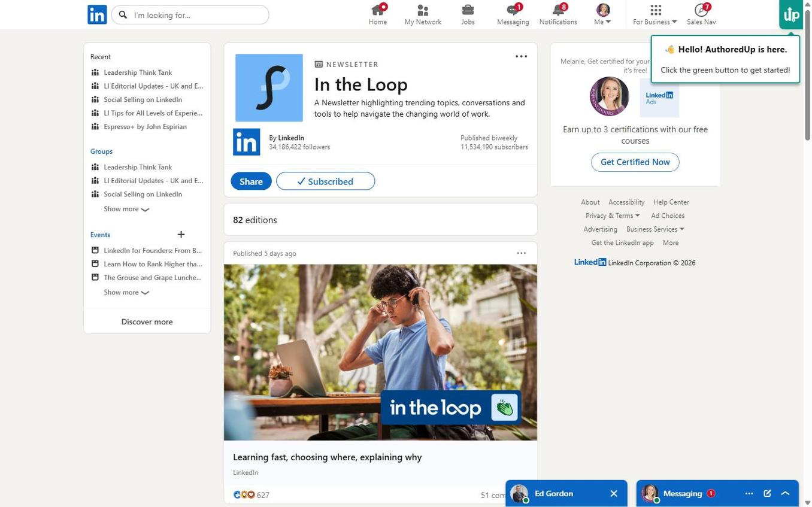This screenshot has height=507, width=812.
Task: Open the Accessibility footer link
Action: (x=626, y=202)
